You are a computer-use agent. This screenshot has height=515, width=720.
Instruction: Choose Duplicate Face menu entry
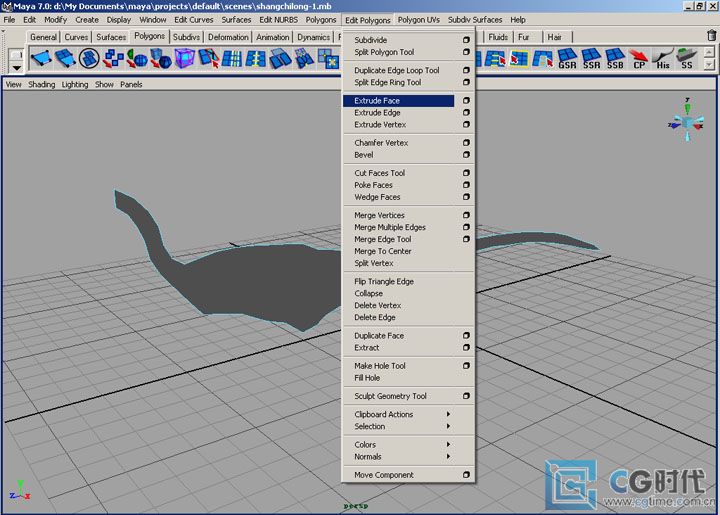coord(379,336)
